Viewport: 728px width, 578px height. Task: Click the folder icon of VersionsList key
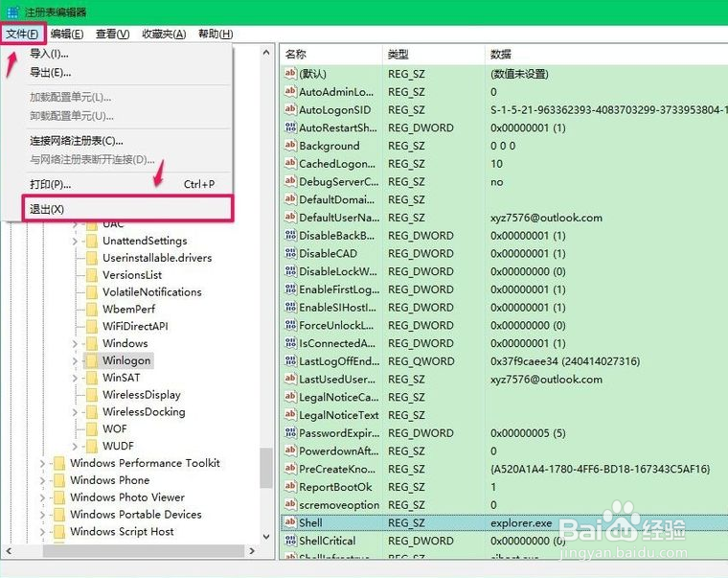pyautogui.click(x=92, y=275)
